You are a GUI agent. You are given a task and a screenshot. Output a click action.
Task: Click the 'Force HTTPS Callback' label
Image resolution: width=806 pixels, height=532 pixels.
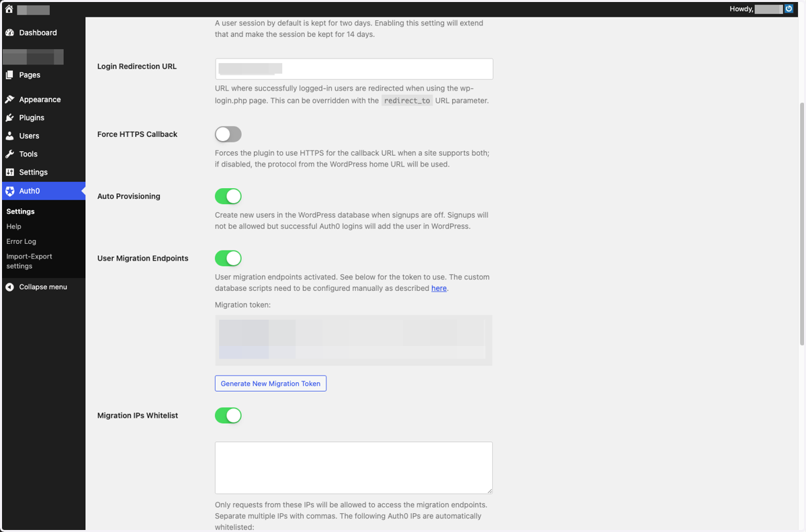point(137,134)
